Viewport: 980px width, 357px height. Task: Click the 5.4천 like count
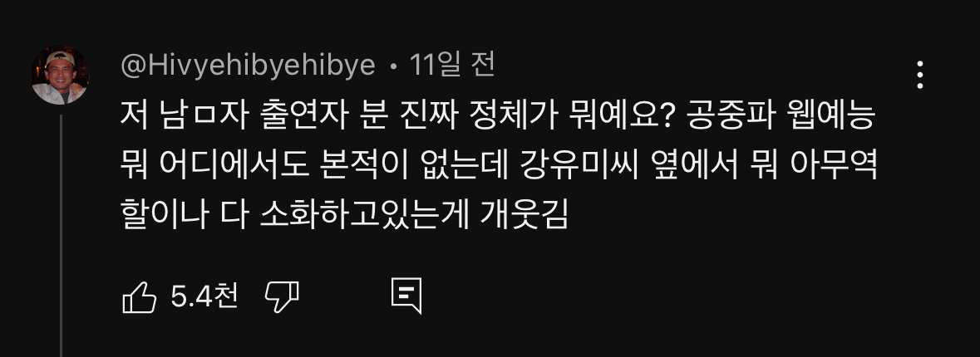click(x=204, y=296)
